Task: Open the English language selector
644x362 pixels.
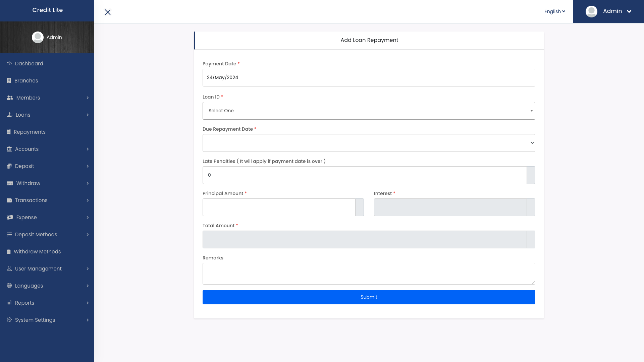Action: 554,11
